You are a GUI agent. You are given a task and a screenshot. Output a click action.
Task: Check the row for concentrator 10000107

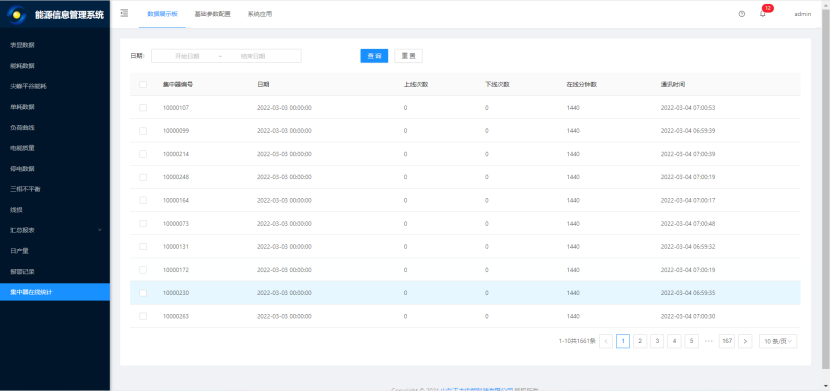(x=143, y=107)
